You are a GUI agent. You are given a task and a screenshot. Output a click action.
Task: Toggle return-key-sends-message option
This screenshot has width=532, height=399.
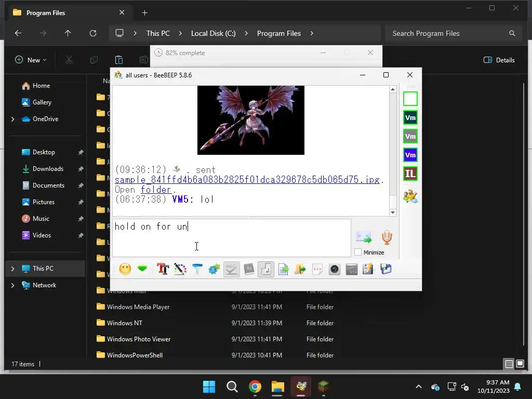[x=266, y=270]
